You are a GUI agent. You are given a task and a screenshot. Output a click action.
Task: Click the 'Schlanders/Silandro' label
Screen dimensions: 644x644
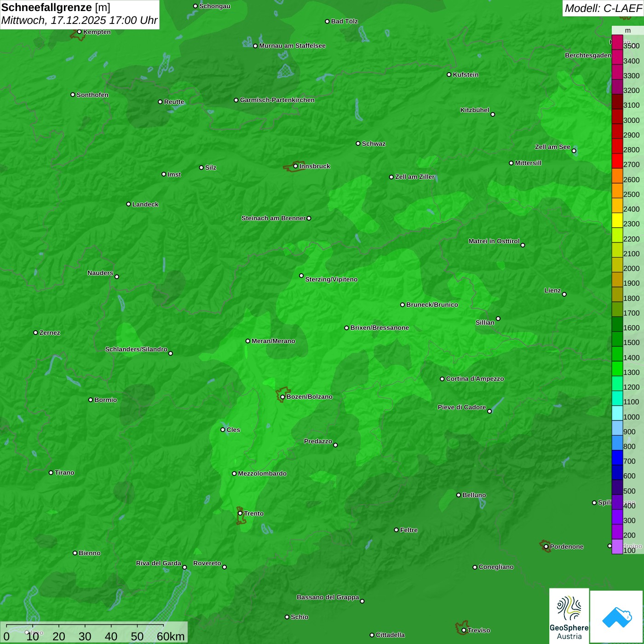[x=136, y=349]
